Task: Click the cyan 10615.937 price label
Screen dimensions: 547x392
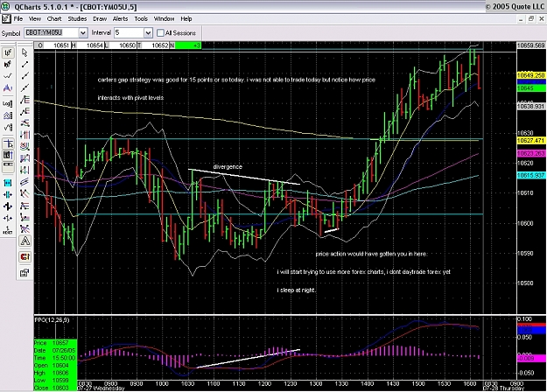Action: [x=531, y=175]
